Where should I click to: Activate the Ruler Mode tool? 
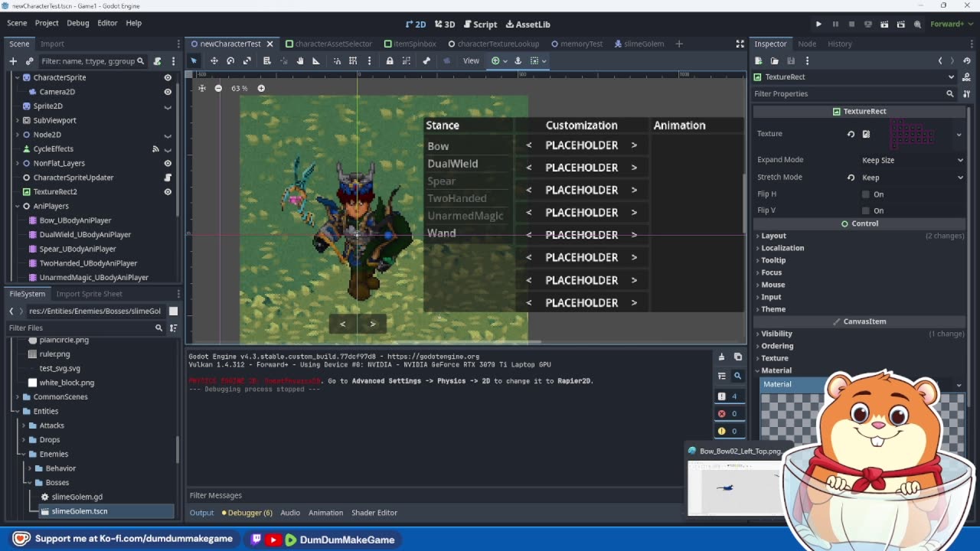tap(315, 60)
